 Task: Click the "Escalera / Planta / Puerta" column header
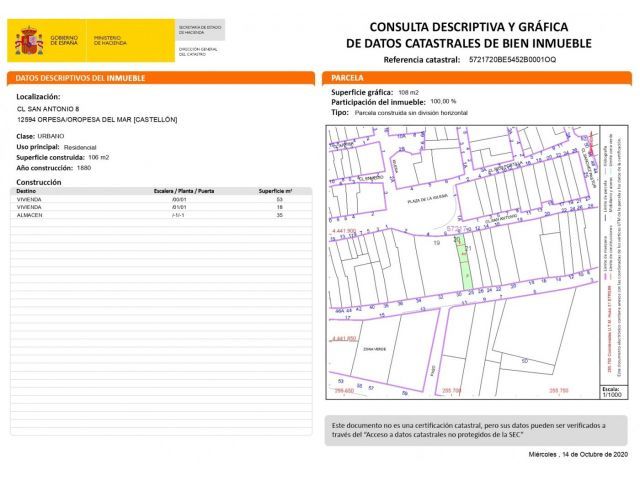pos(184,191)
